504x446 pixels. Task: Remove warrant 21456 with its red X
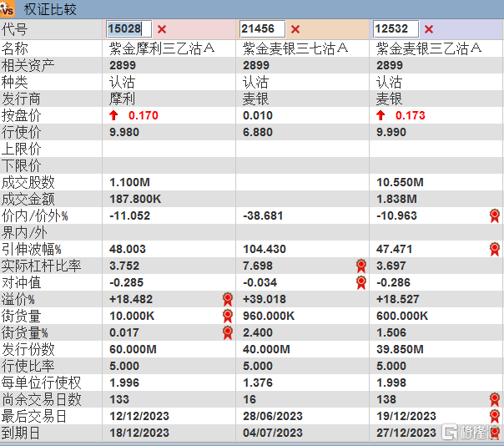click(x=295, y=29)
